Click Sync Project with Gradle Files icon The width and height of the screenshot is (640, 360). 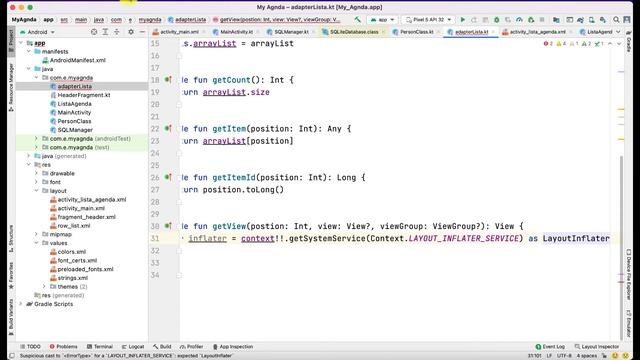click(580, 20)
